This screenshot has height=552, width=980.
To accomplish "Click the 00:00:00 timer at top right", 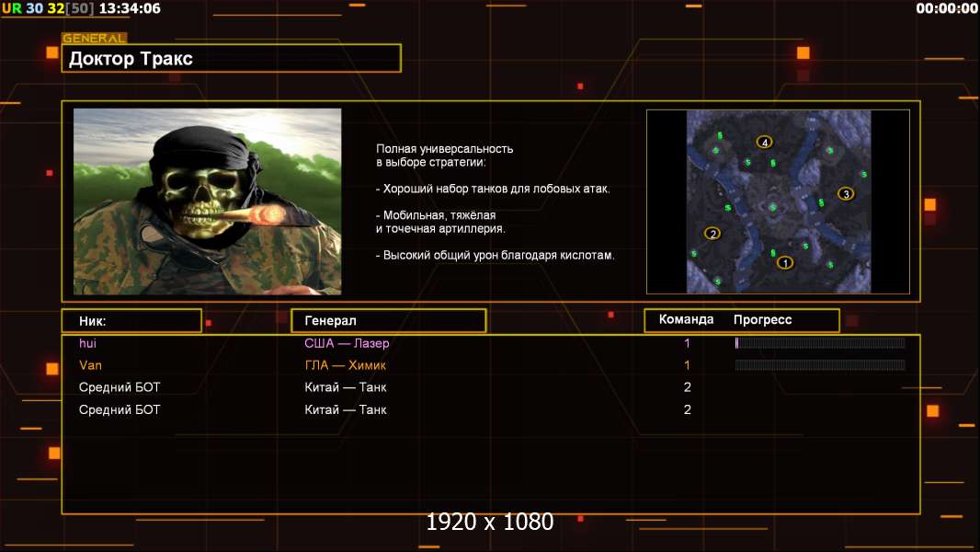I will [x=947, y=8].
